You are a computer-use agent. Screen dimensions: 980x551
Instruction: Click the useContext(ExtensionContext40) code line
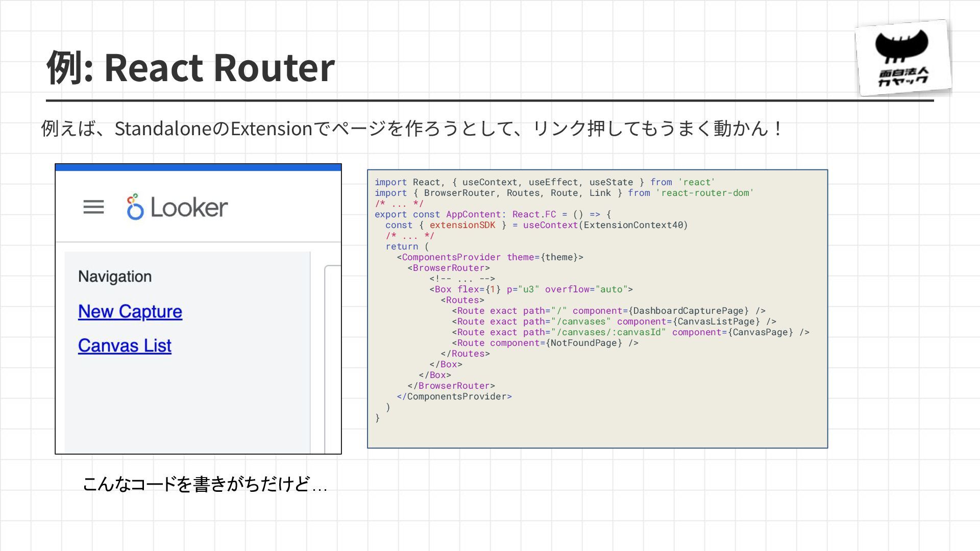[x=536, y=225]
